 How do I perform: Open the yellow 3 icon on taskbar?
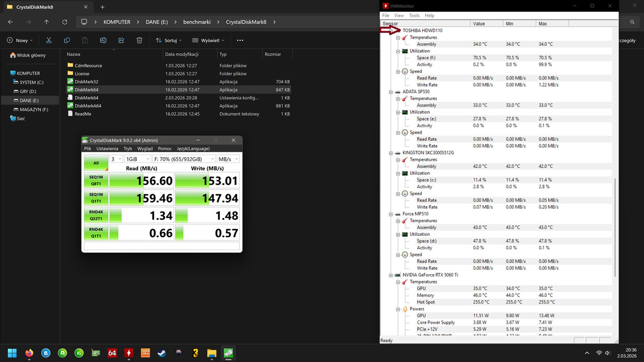coord(195,353)
